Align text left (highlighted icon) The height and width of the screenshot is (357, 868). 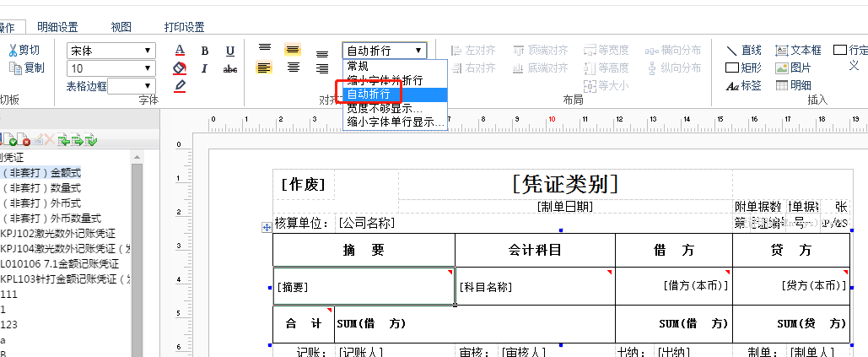point(264,68)
